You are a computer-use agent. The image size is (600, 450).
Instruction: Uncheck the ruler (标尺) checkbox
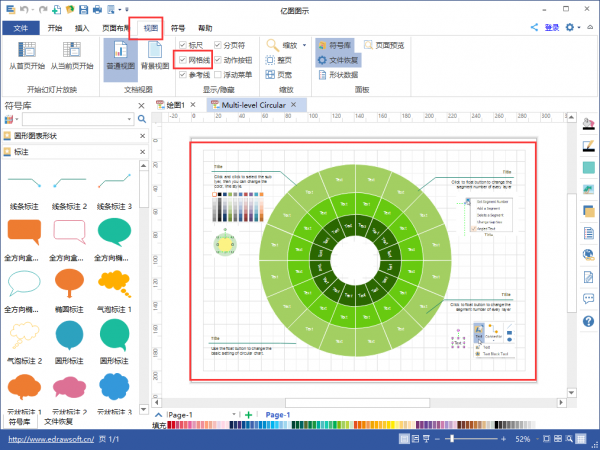coord(181,46)
